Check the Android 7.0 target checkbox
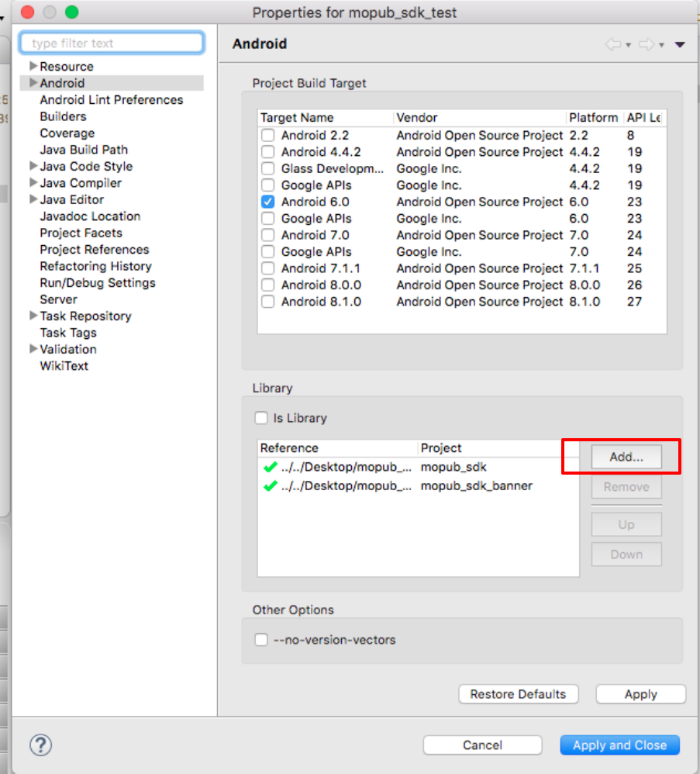 point(268,235)
